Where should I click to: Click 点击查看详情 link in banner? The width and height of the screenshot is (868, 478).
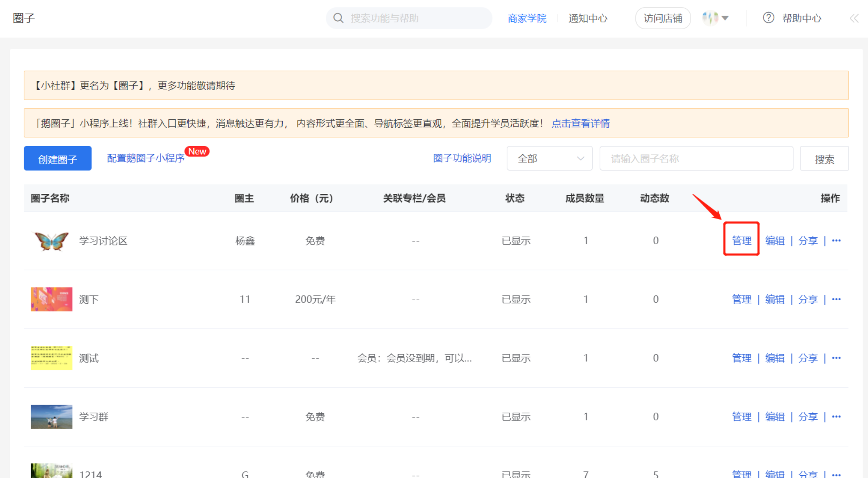(x=581, y=123)
